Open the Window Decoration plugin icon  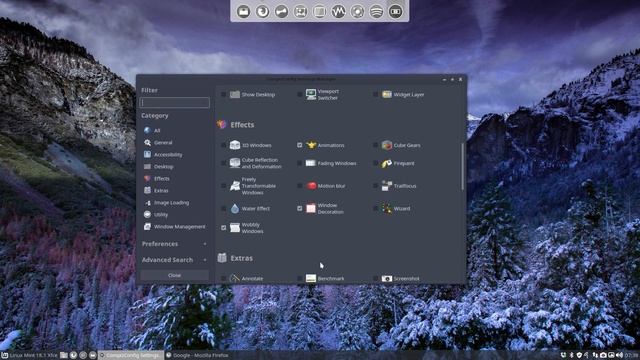click(x=311, y=208)
